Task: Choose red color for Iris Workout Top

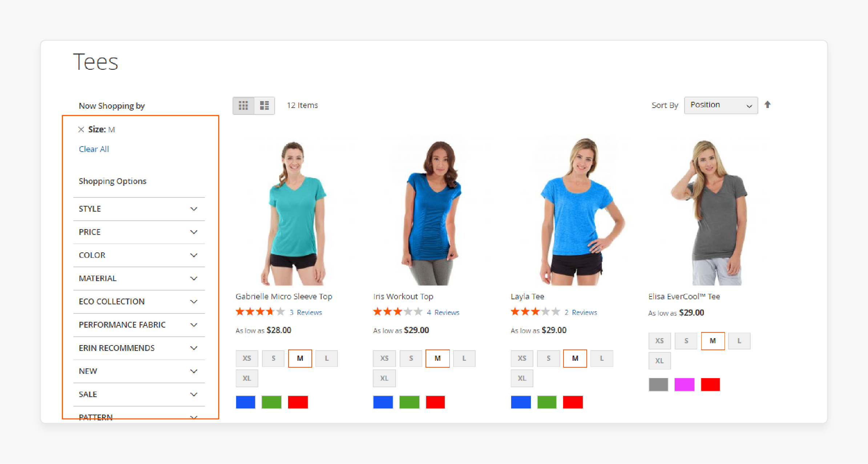Action: [x=435, y=402]
